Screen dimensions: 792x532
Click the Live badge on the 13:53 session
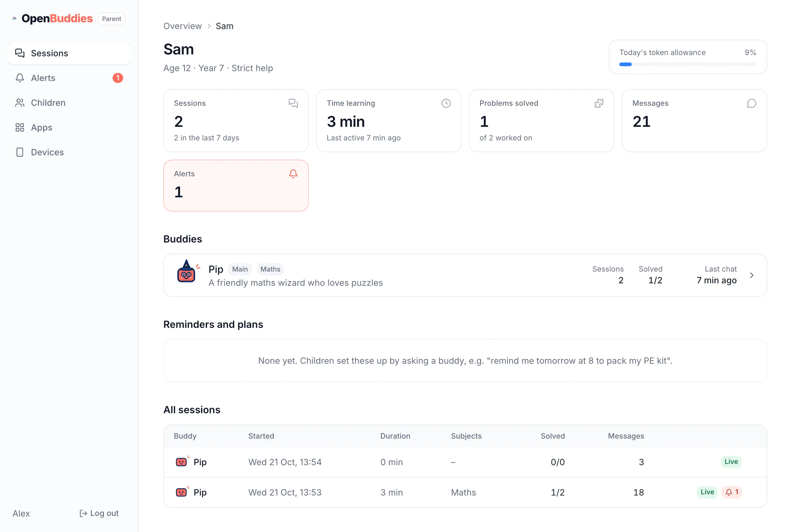tap(707, 492)
